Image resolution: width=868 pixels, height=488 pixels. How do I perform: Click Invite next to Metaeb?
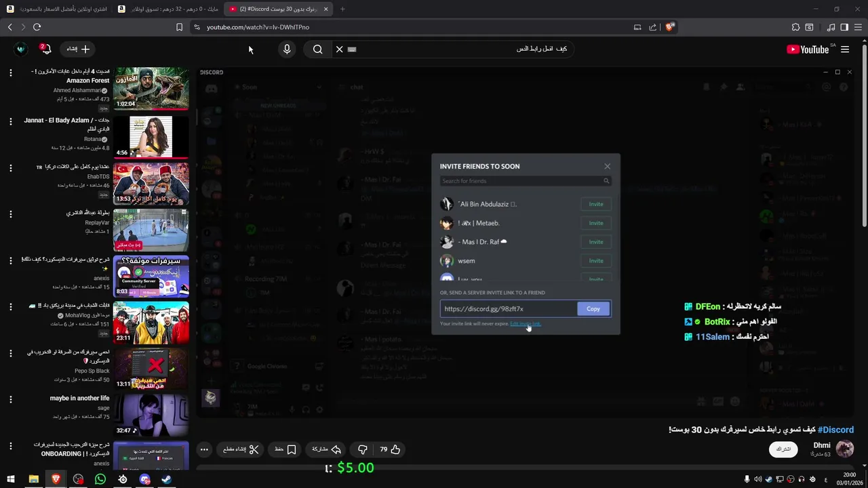[596, 223]
